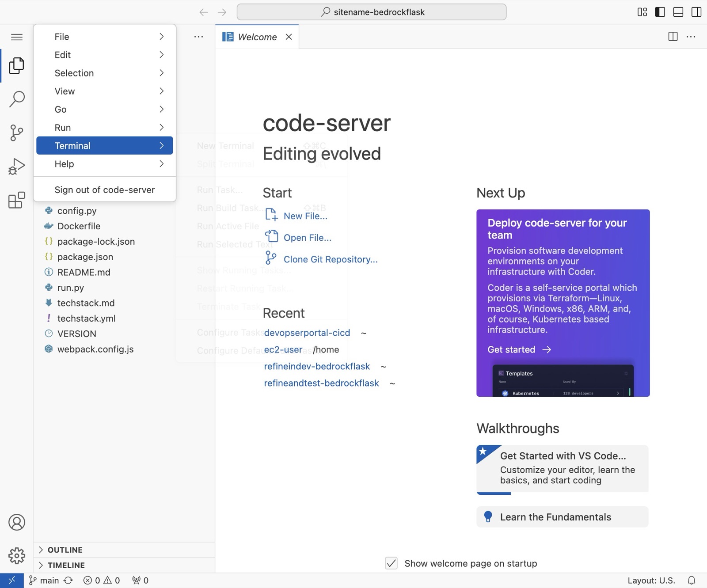The height and width of the screenshot is (588, 707).
Task: Click the Layout: U.S. status item
Action: pos(651,580)
